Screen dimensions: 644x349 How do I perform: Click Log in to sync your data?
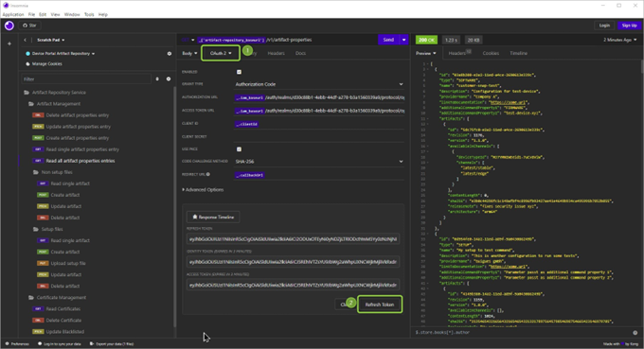point(60,344)
